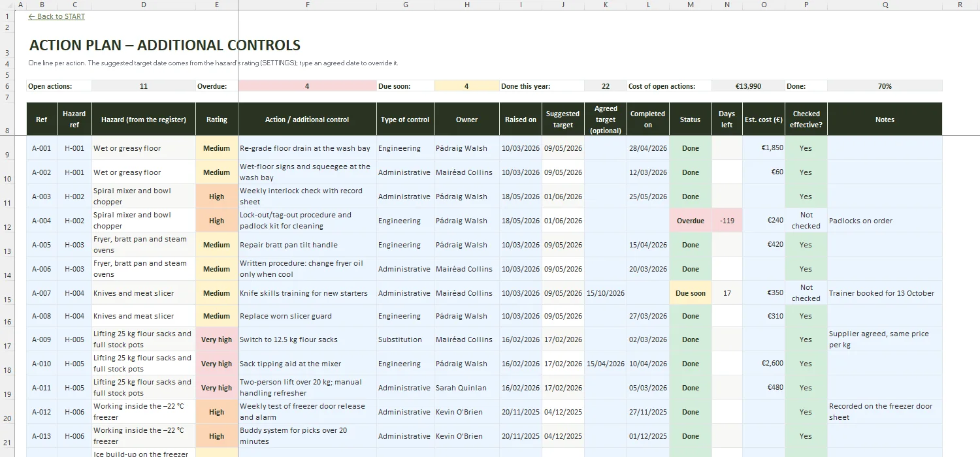Screen dimensions: 980x457
Task: Click the "Suggested target" table header
Action: coord(563,119)
